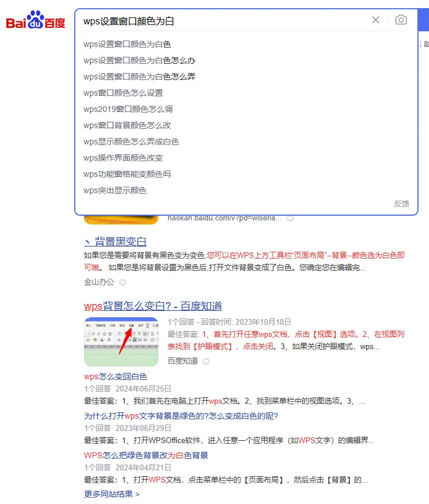Screen dimensions: 429x504
Task: Open "WPS怎么把绿色背景改为白色背景" link
Action: (x=146, y=455)
